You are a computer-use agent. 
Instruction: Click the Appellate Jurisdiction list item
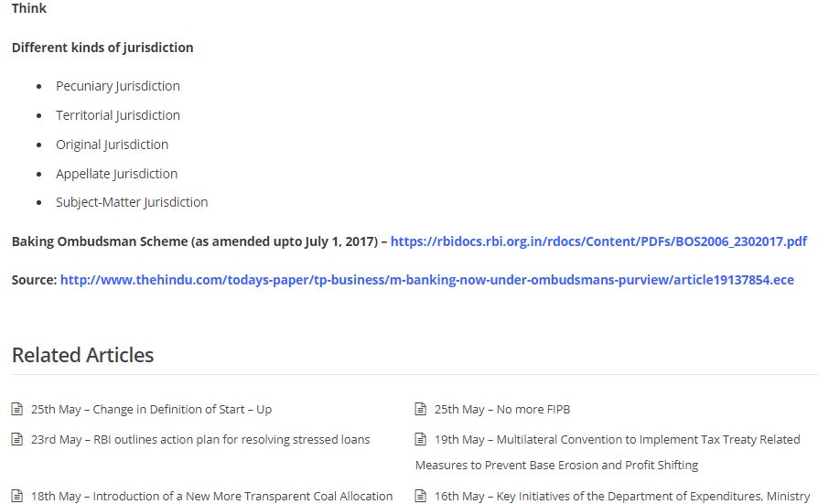[x=117, y=174]
